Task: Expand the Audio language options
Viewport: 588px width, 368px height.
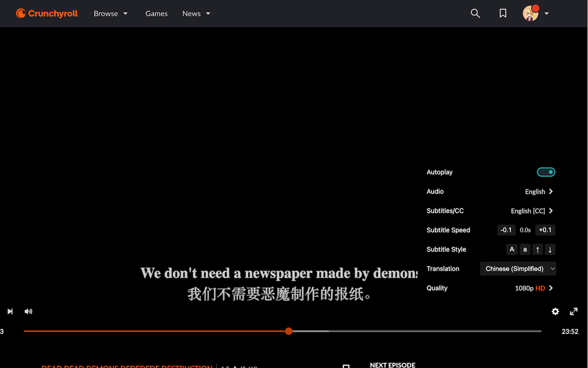Action: point(539,191)
